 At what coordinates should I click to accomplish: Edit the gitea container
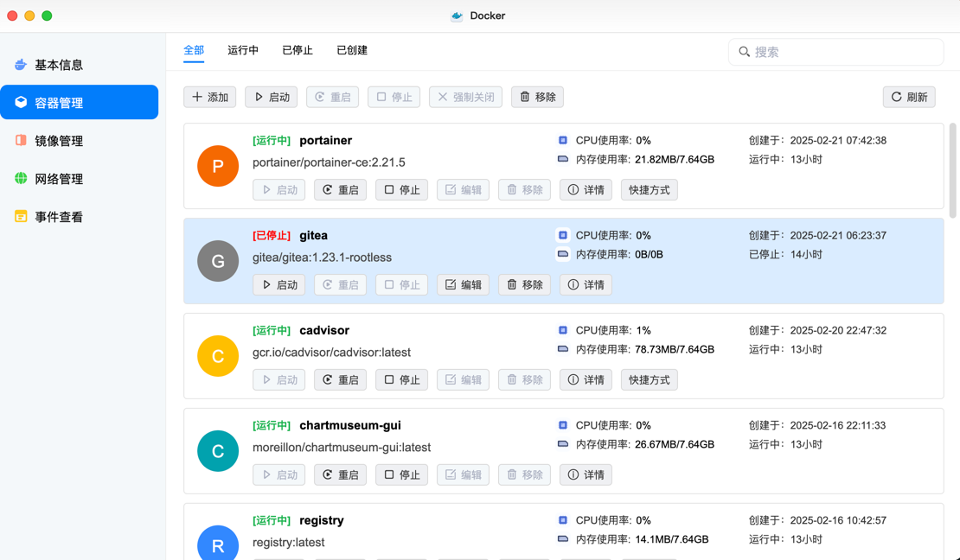[463, 284]
